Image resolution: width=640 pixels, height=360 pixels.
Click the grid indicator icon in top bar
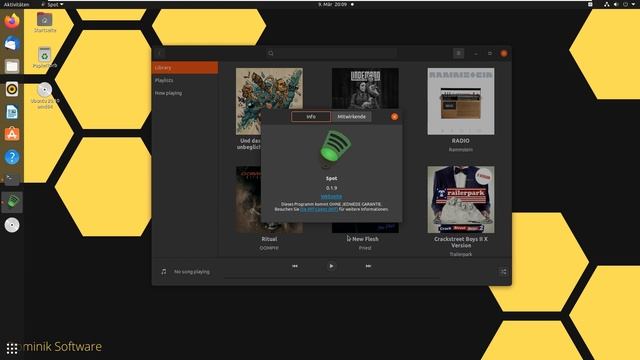pyautogui.click(x=590, y=4)
